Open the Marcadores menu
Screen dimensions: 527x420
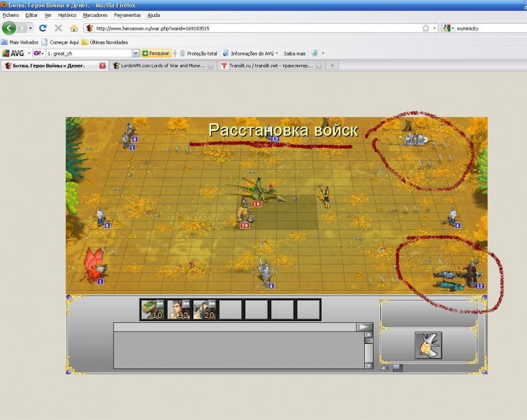pos(95,15)
